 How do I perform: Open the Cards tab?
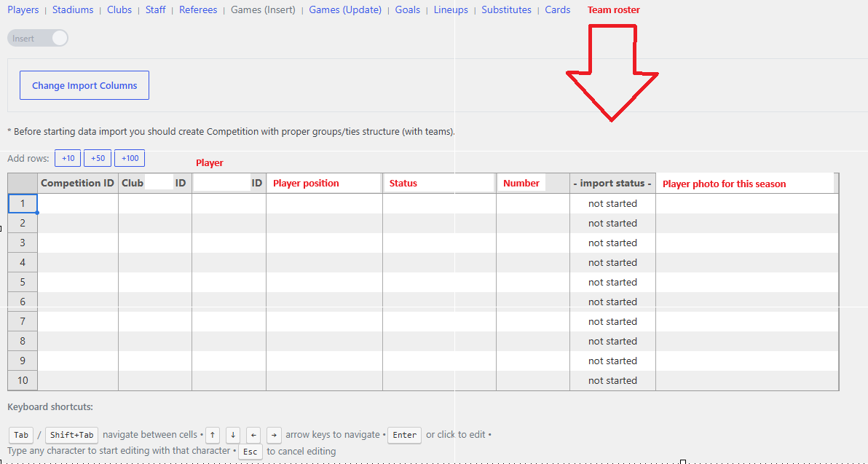coord(558,10)
